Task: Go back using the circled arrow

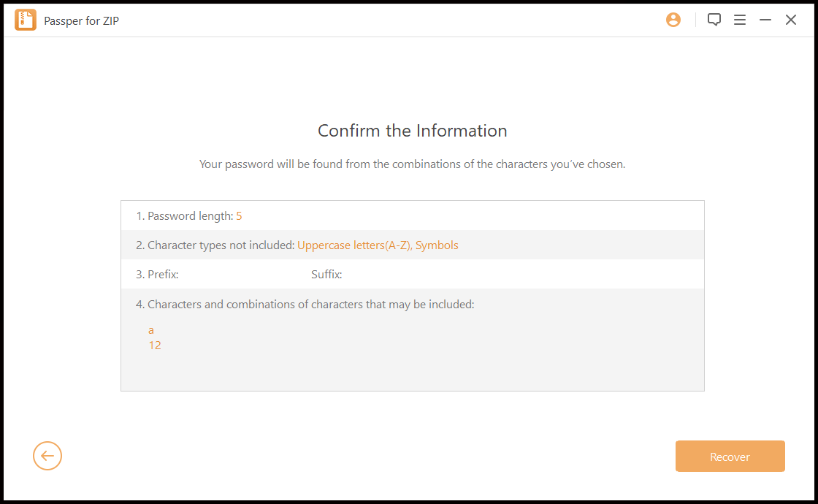Action: click(x=47, y=456)
